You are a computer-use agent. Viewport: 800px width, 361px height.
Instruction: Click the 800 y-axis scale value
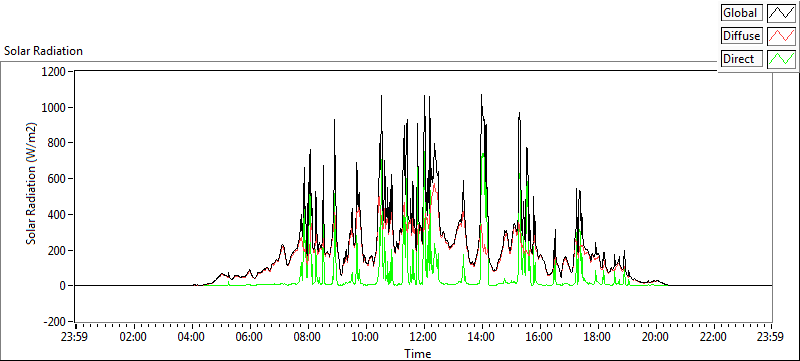[58, 143]
